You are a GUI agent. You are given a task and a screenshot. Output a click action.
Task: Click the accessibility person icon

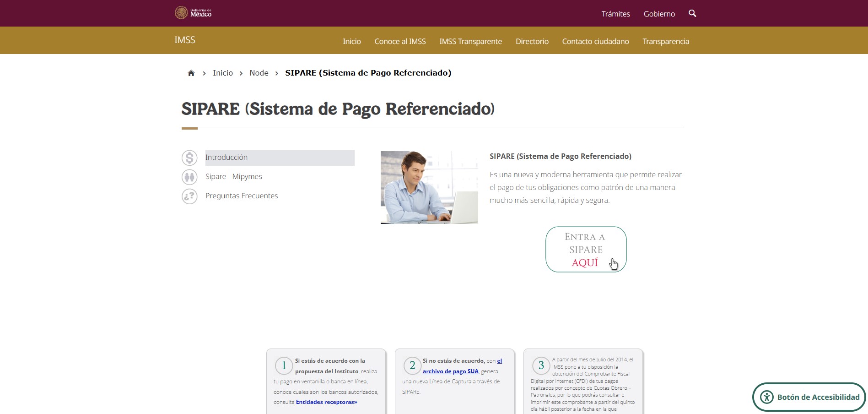tap(767, 397)
